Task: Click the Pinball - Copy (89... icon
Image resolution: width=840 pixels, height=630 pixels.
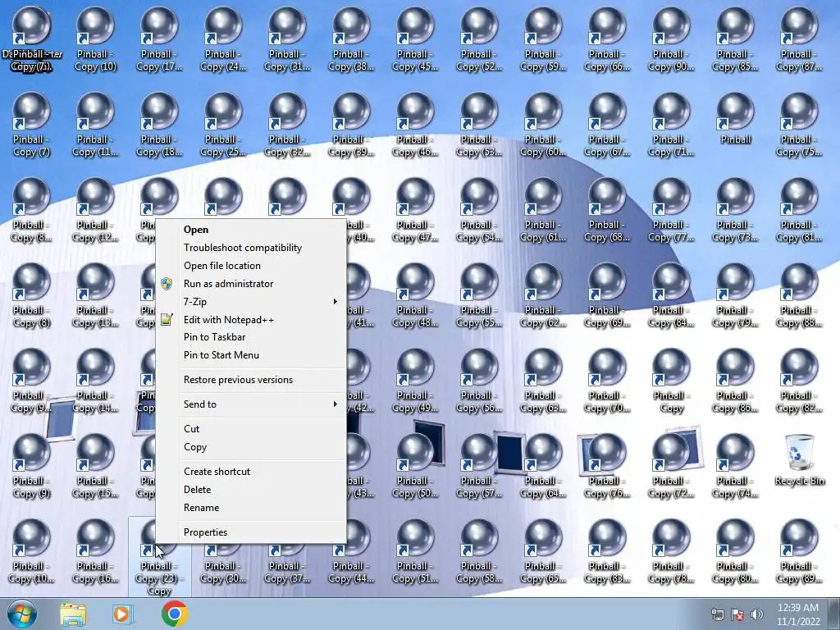Action: (x=799, y=552)
